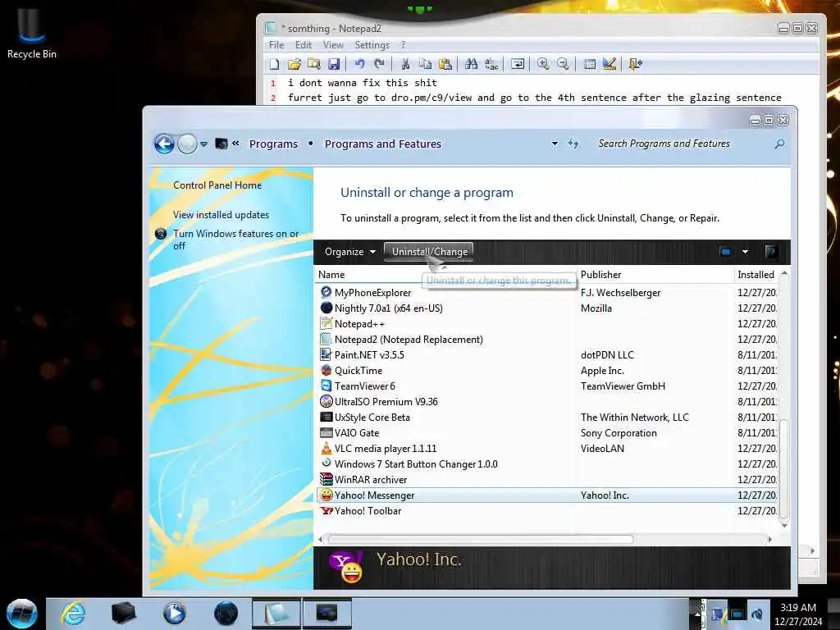This screenshot has height=630, width=840.
Task: Sort by the Installed column header
Action: [x=756, y=275]
